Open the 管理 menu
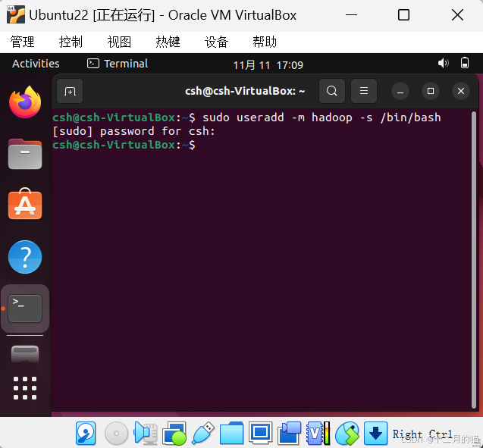Screen dimensions: 483x448 22,42
